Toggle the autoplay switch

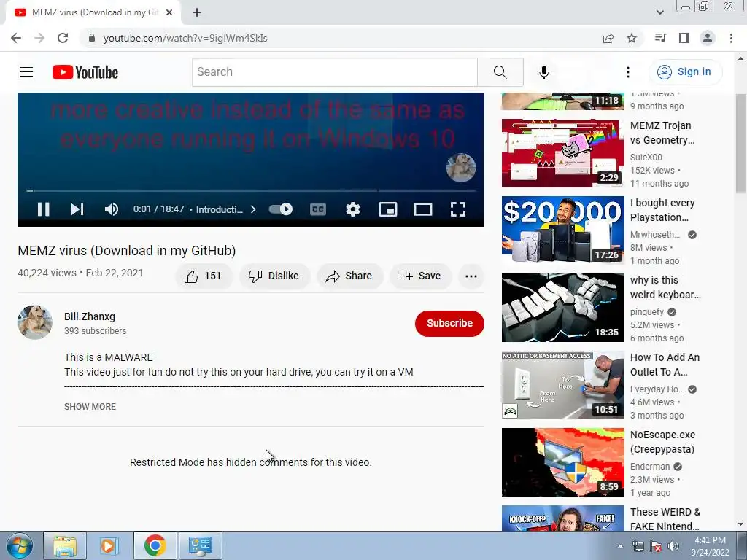click(281, 209)
